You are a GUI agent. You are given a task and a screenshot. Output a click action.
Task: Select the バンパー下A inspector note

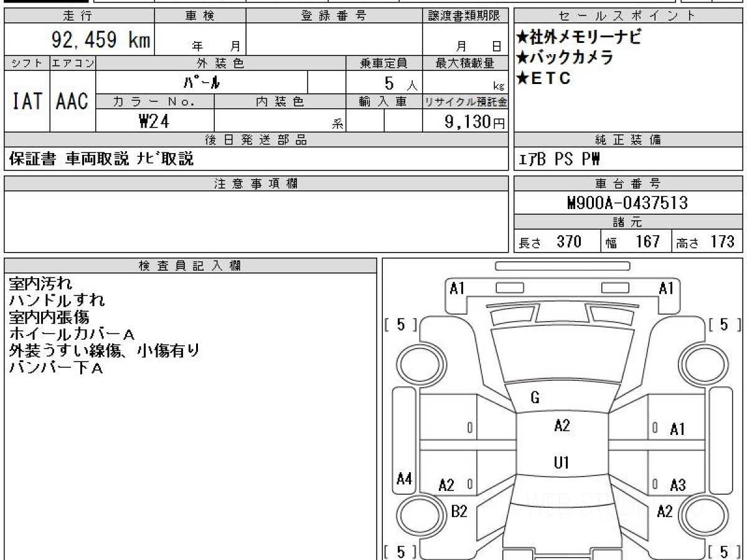click(56, 368)
